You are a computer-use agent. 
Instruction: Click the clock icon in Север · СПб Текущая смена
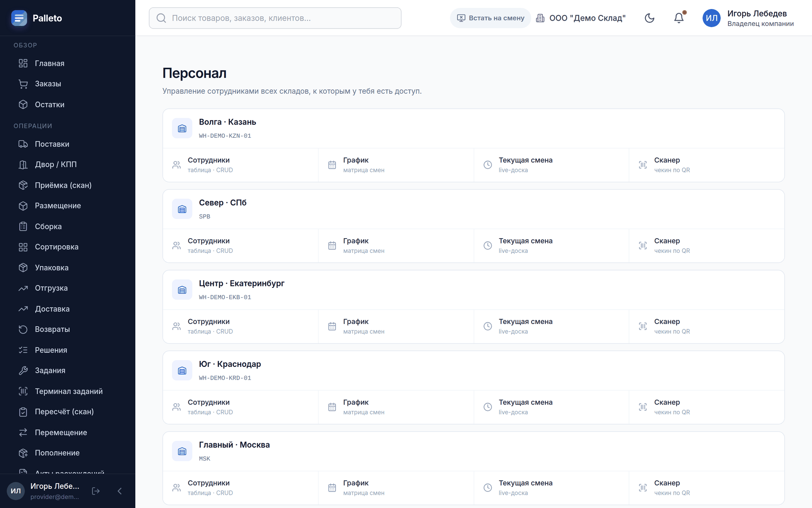coord(488,245)
